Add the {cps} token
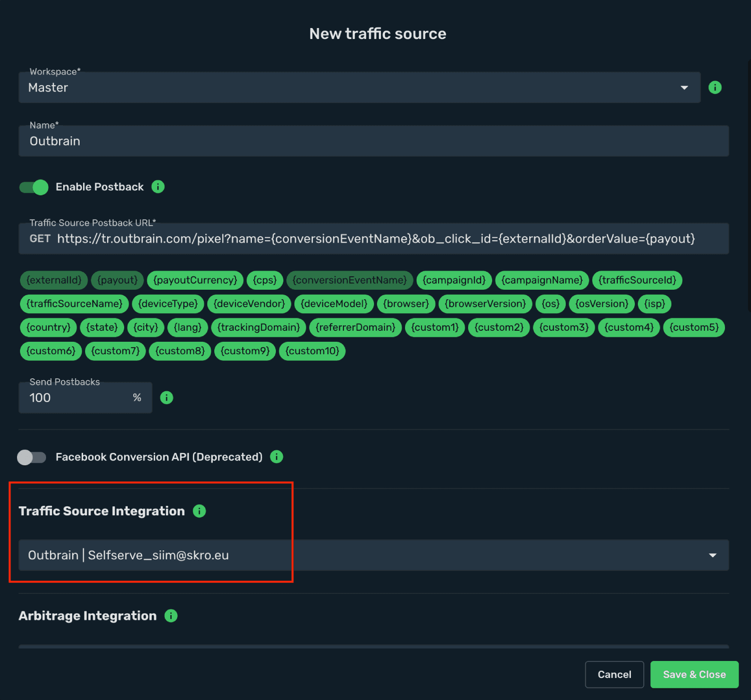 (x=265, y=280)
